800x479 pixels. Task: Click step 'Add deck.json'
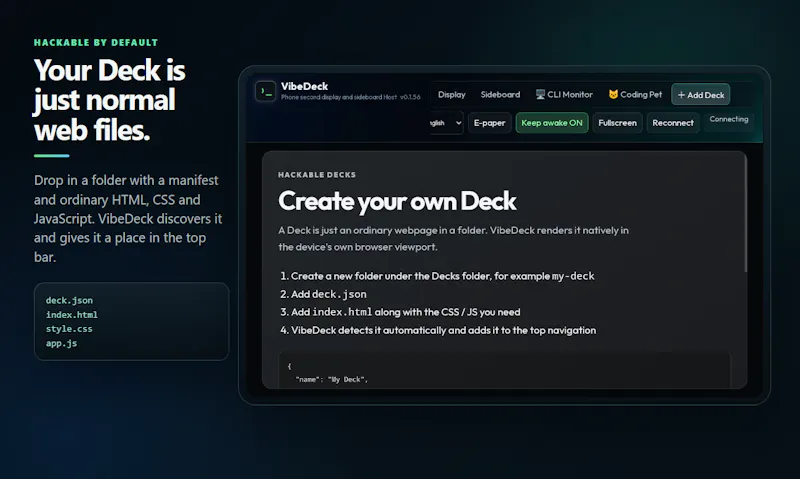coord(323,294)
